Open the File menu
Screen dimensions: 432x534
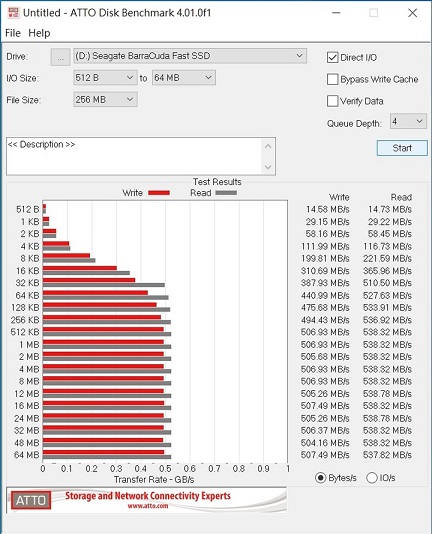pyautogui.click(x=13, y=33)
